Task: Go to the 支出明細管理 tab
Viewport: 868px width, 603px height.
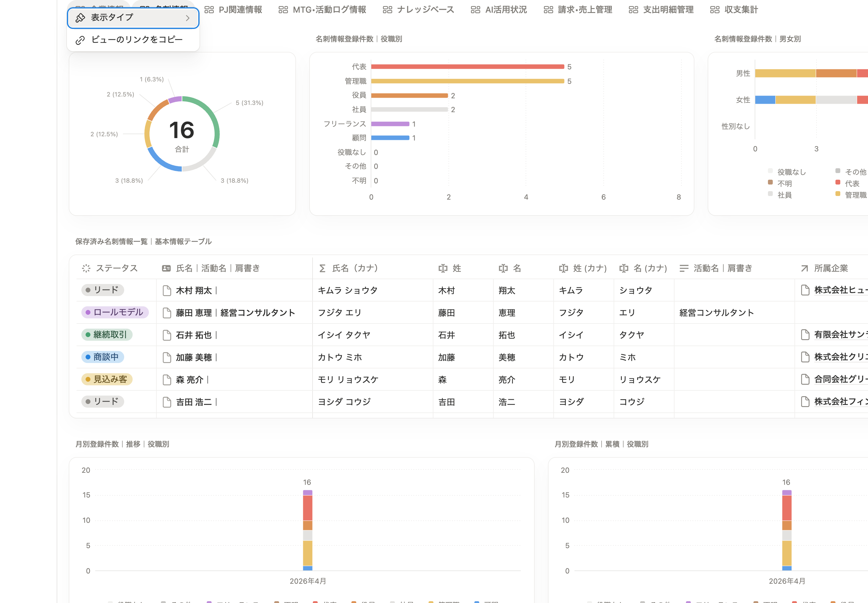Action: pos(661,10)
